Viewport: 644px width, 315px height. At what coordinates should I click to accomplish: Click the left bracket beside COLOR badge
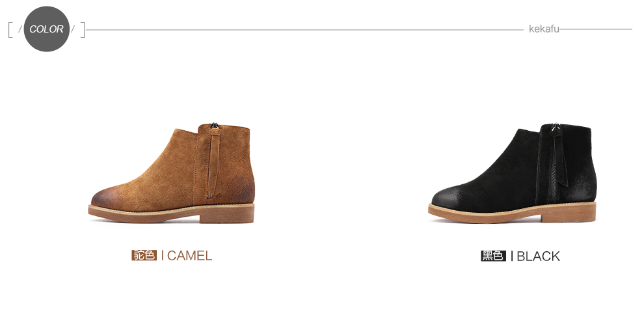(x=10, y=29)
